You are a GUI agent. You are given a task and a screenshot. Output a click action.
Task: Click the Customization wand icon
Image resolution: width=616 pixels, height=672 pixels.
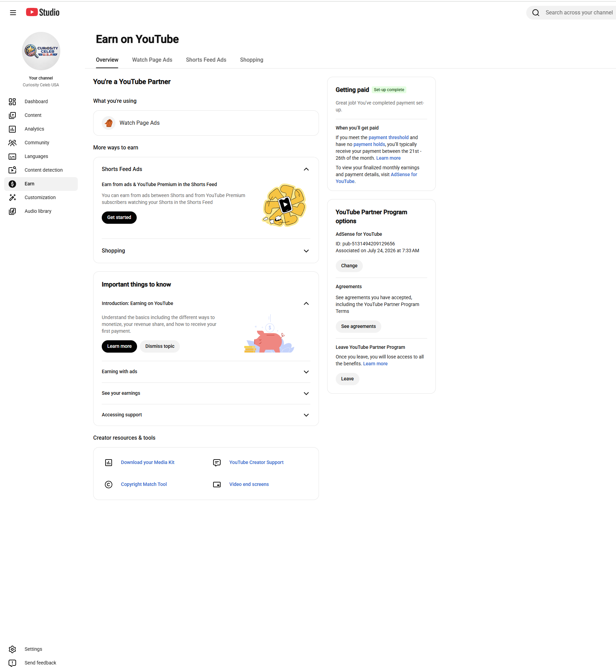point(12,197)
